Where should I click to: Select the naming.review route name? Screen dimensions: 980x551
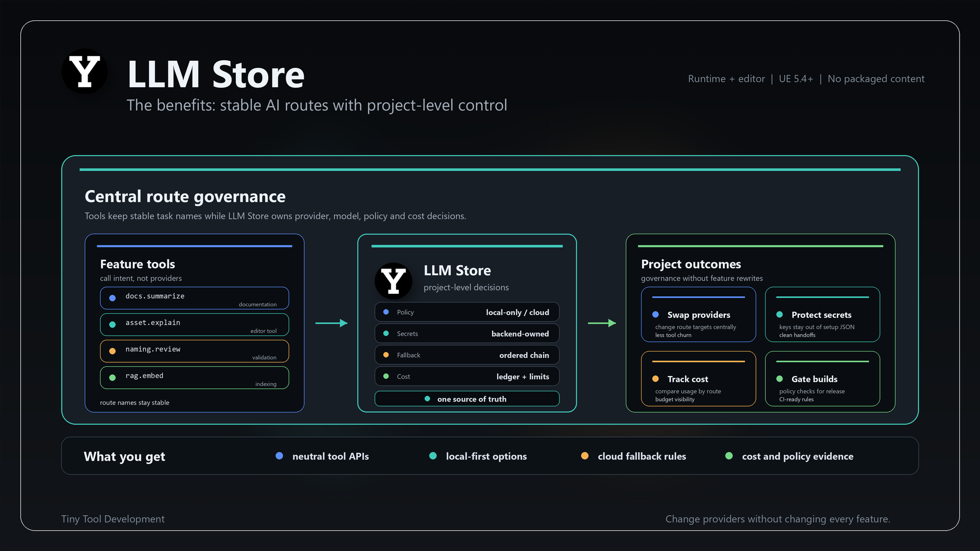click(x=153, y=349)
